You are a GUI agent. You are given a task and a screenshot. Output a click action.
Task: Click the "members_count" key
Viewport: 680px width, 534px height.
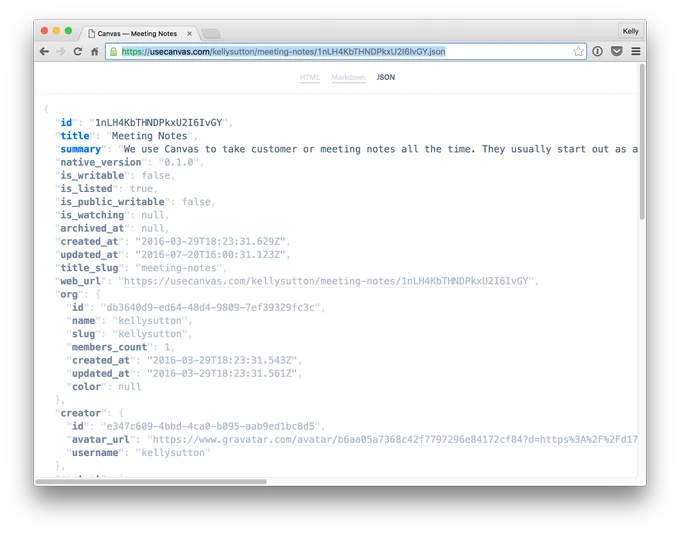(x=109, y=347)
